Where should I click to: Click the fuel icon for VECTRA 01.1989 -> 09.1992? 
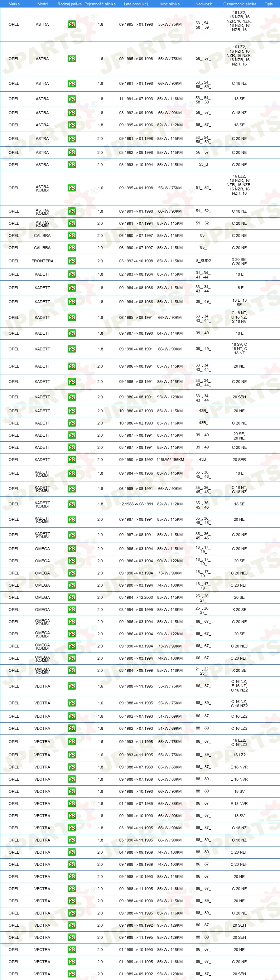coord(72,974)
